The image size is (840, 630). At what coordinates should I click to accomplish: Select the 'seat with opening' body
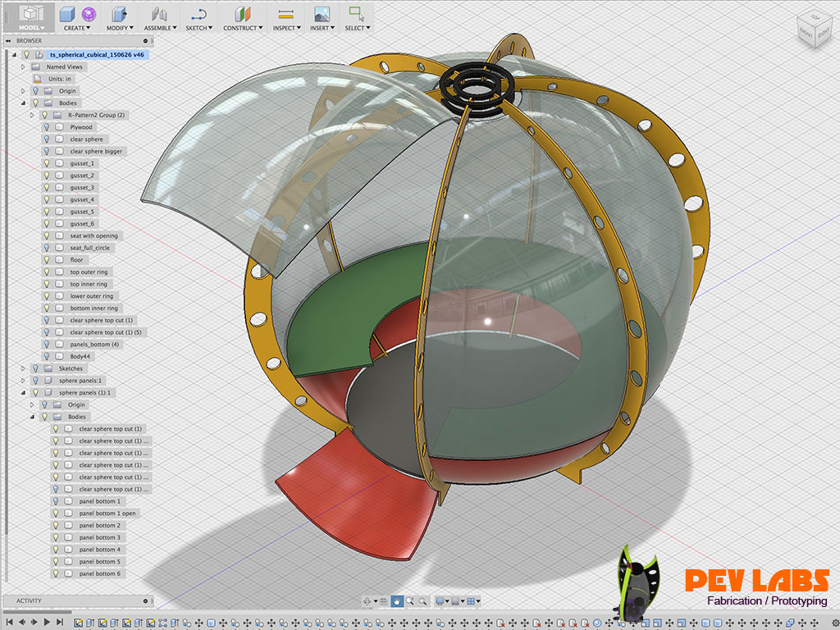click(x=94, y=236)
